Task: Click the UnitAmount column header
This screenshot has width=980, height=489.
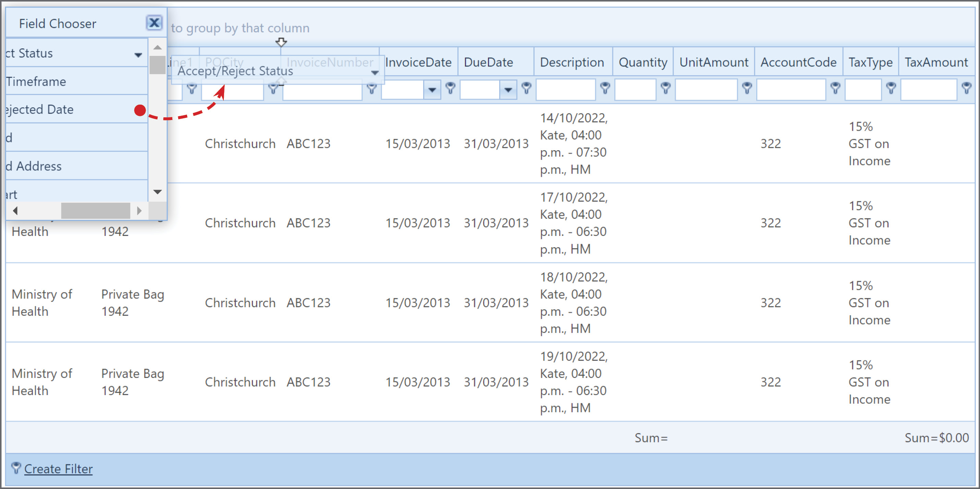Action: 714,62
